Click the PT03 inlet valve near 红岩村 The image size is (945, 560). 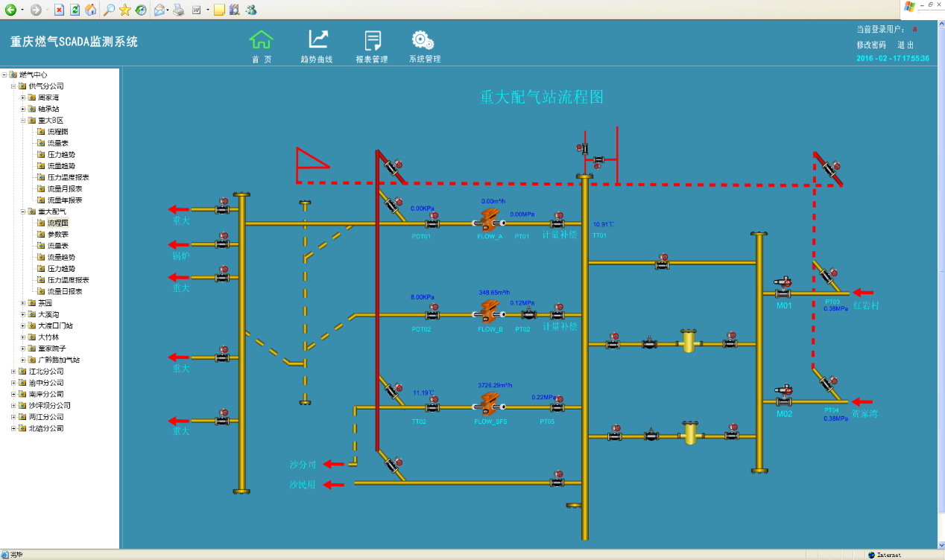click(x=827, y=275)
